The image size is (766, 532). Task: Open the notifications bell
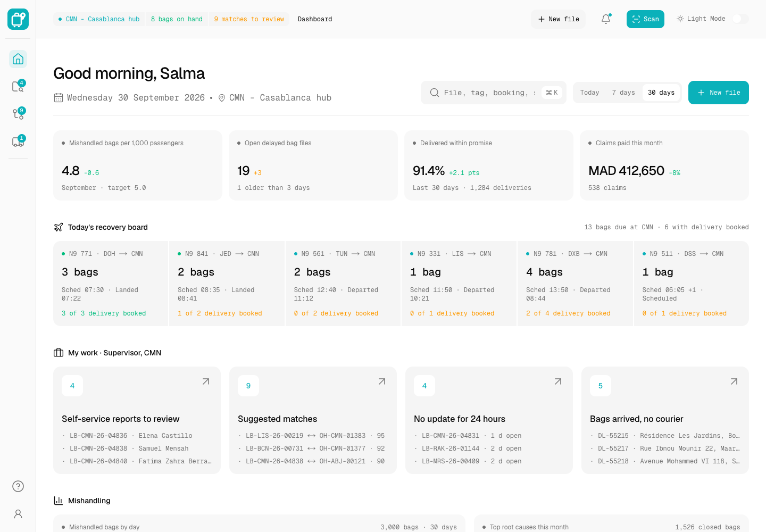(x=606, y=19)
